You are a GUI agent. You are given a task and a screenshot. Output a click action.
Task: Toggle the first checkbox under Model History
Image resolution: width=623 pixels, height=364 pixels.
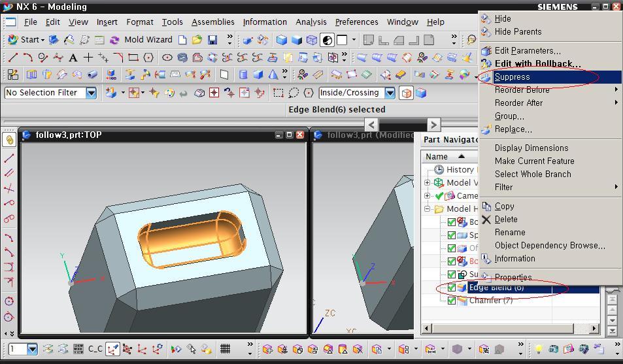point(452,222)
